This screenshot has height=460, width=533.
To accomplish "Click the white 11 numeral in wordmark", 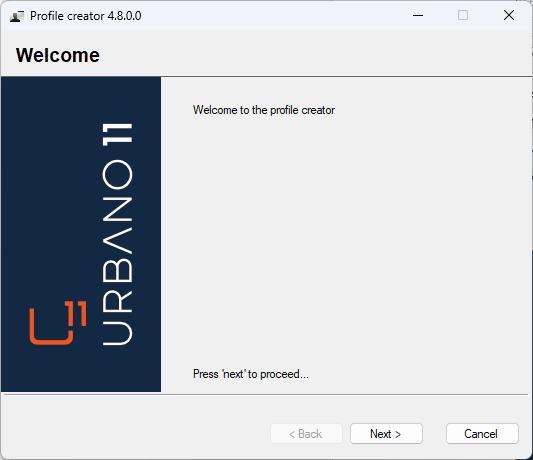I will coord(117,135).
